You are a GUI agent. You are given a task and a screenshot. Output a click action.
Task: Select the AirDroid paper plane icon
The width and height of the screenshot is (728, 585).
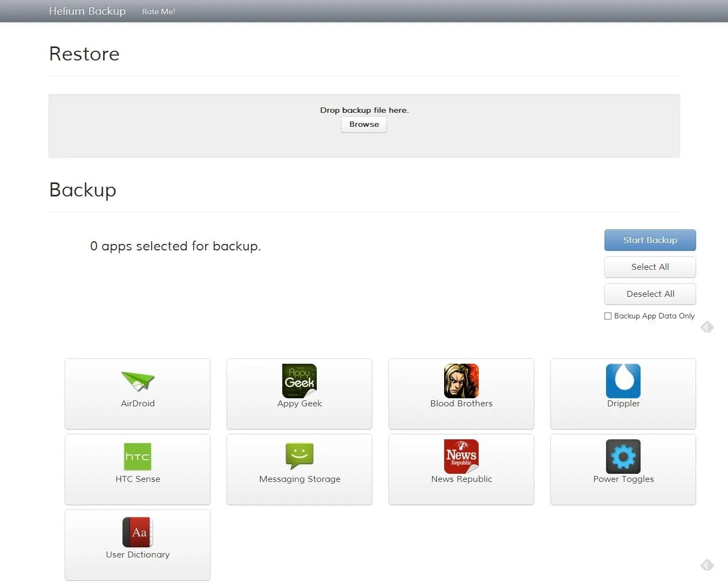[x=138, y=381]
